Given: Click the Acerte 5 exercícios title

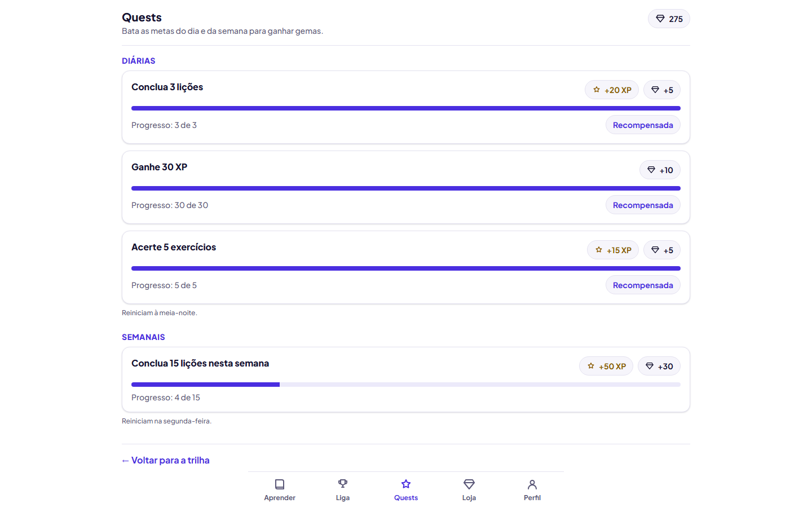Looking at the screenshot, I should [x=174, y=247].
